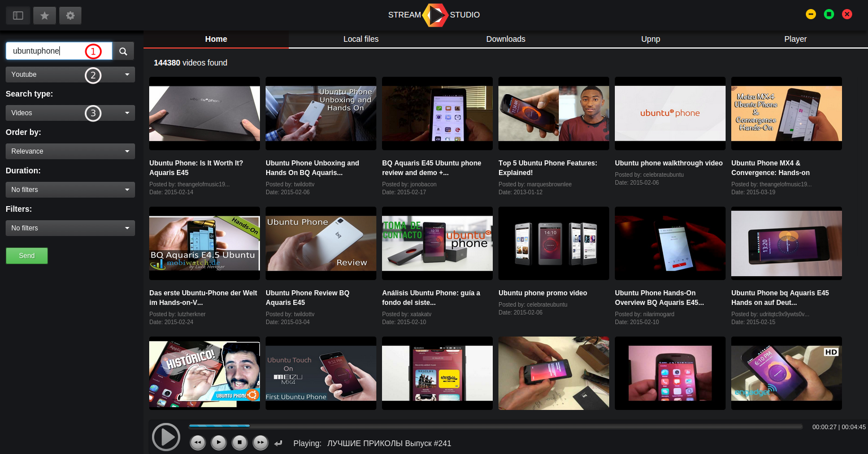Click 'Date: 2013-01-12' text
868x454 pixels.
coord(520,192)
